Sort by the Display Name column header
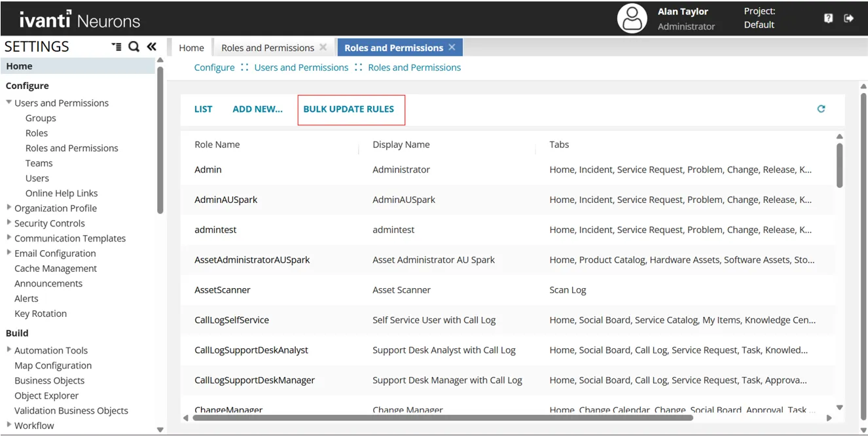The width and height of the screenshot is (868, 436). click(x=401, y=145)
